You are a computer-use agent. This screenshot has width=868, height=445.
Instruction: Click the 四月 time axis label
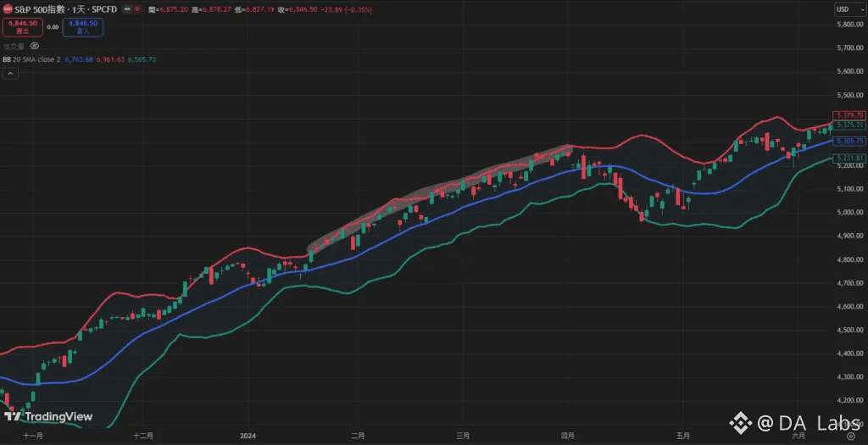click(x=568, y=437)
